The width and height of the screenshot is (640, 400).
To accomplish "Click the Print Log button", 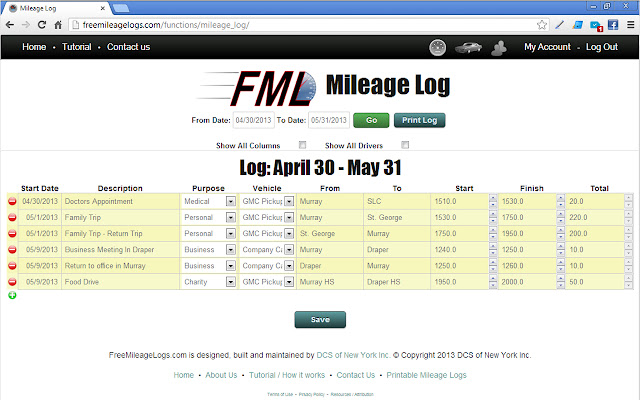I will point(420,120).
